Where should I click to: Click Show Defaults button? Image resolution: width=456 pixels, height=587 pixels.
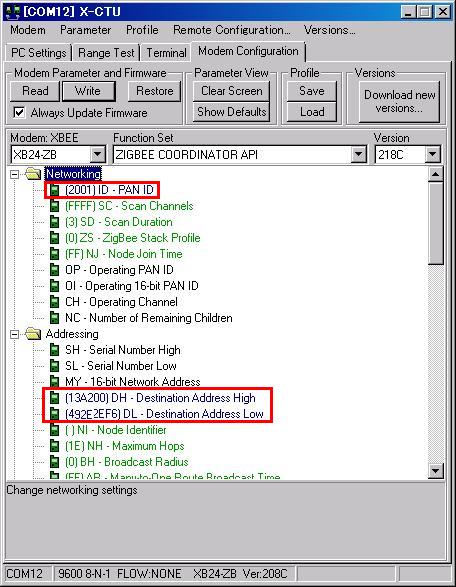pyautogui.click(x=231, y=112)
